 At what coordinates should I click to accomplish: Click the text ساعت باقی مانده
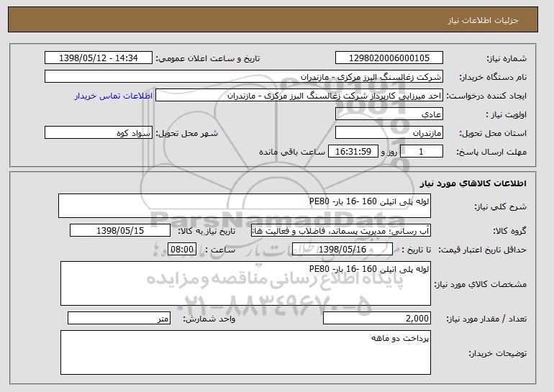[x=292, y=152]
